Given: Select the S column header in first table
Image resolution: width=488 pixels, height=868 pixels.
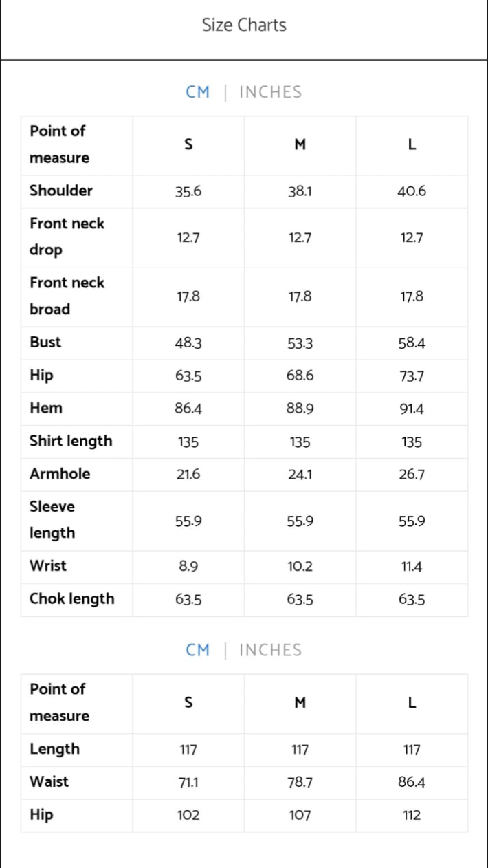Looking at the screenshot, I should (188, 145).
